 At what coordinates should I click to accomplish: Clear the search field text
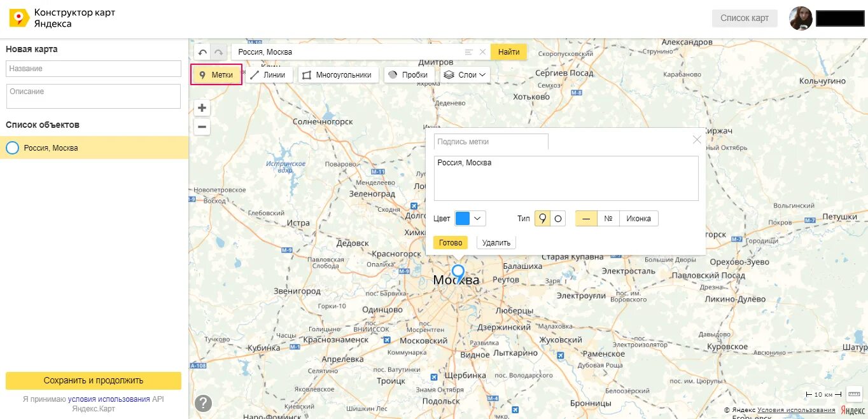tap(482, 52)
